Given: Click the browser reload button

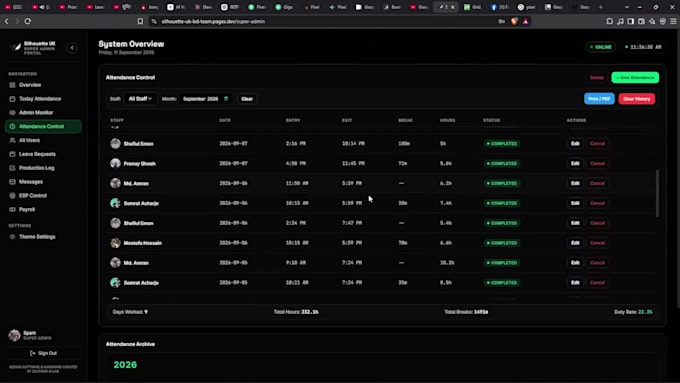Looking at the screenshot, I should pos(28,21).
